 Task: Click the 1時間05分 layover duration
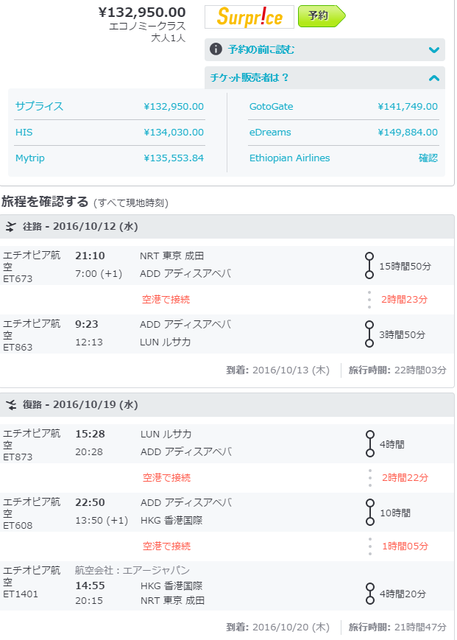click(x=405, y=547)
